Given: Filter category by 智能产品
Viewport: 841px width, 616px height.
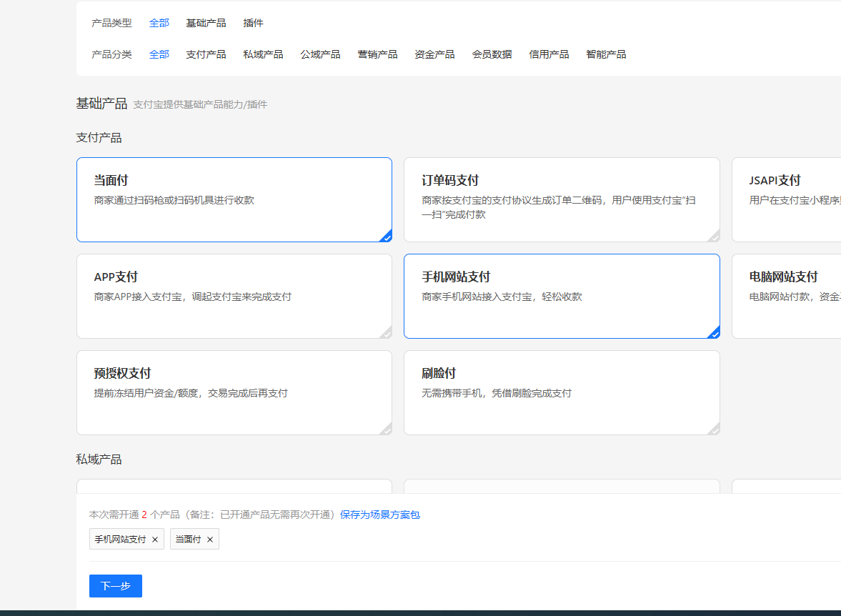Looking at the screenshot, I should coord(606,54).
